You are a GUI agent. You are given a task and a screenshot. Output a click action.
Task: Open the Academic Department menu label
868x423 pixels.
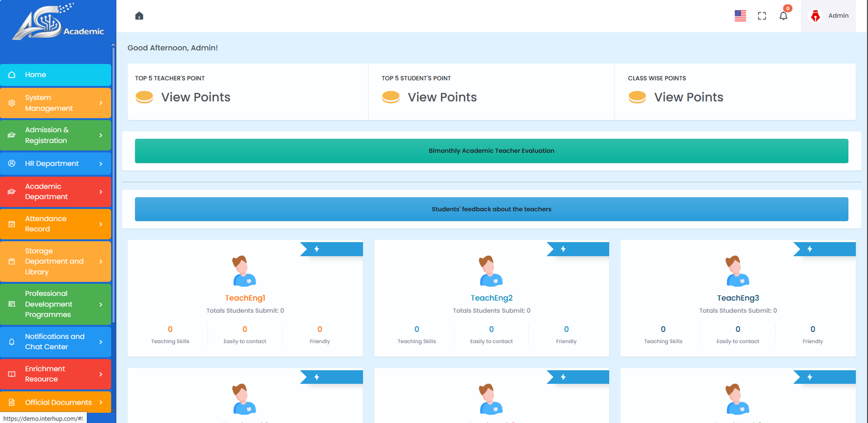(46, 192)
